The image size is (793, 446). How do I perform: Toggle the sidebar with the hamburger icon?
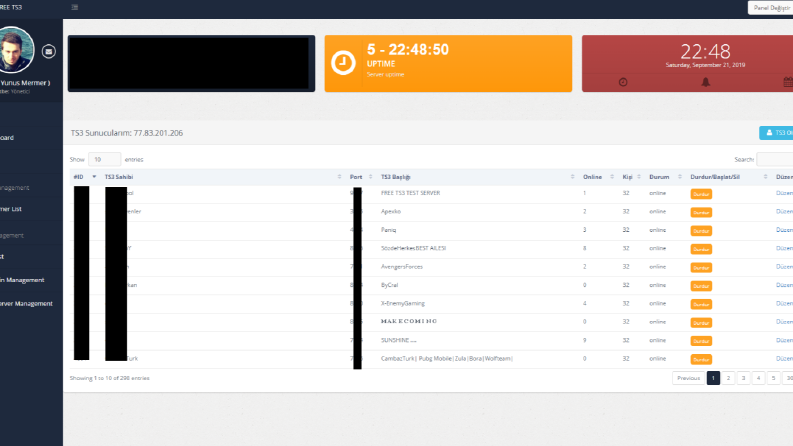point(75,7)
